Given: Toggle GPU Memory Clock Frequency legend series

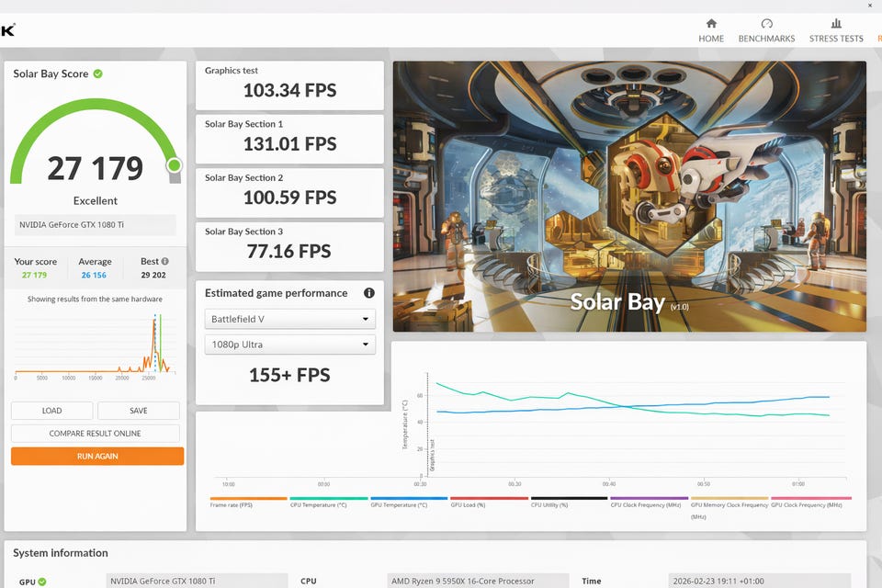Looking at the screenshot, I should 729,507.
